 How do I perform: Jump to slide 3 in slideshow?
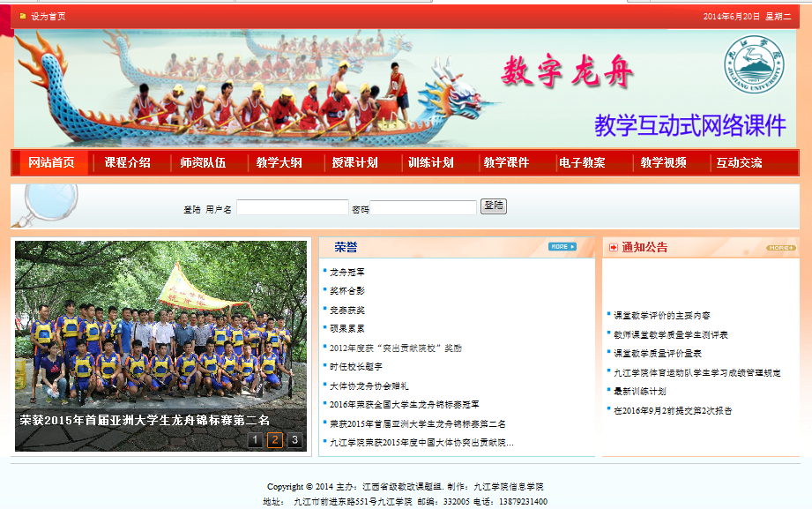point(294,440)
